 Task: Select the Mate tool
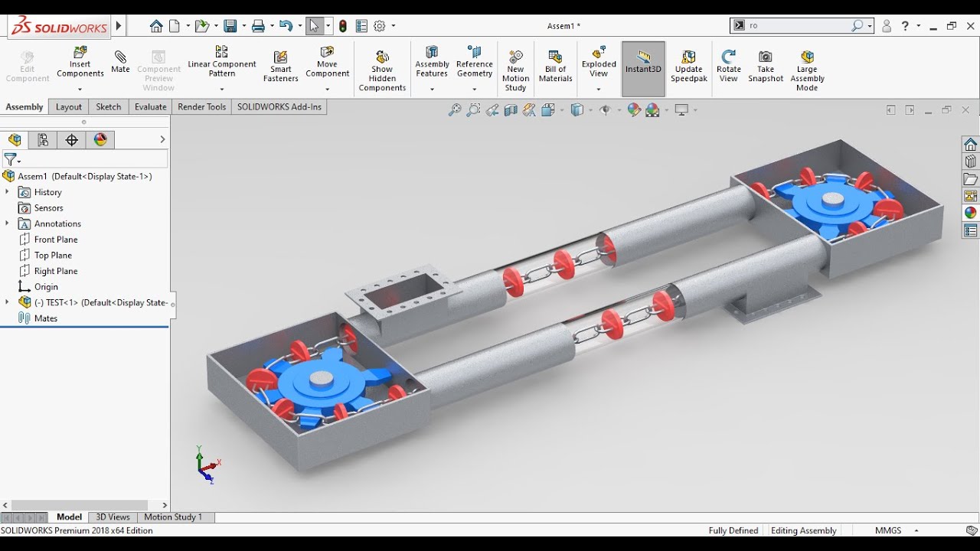120,62
